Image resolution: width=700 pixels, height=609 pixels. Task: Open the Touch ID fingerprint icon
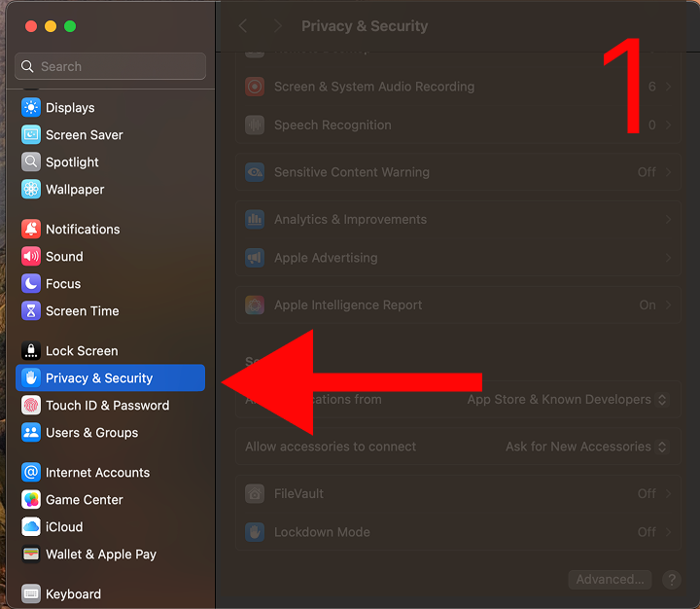pos(31,406)
